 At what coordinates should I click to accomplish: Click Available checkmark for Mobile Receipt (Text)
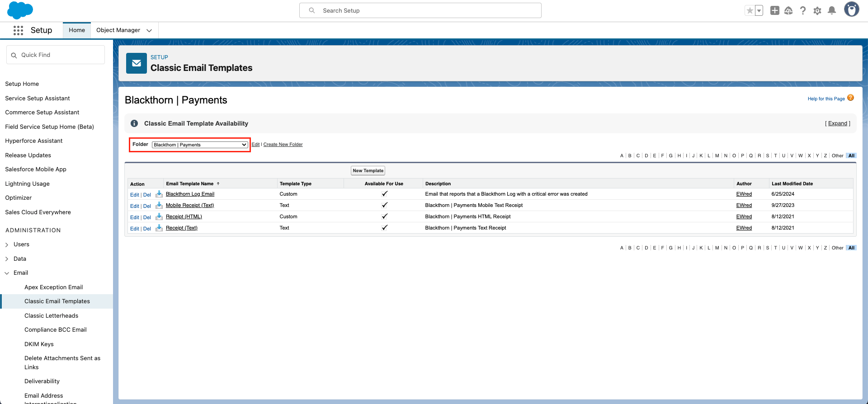385,205
